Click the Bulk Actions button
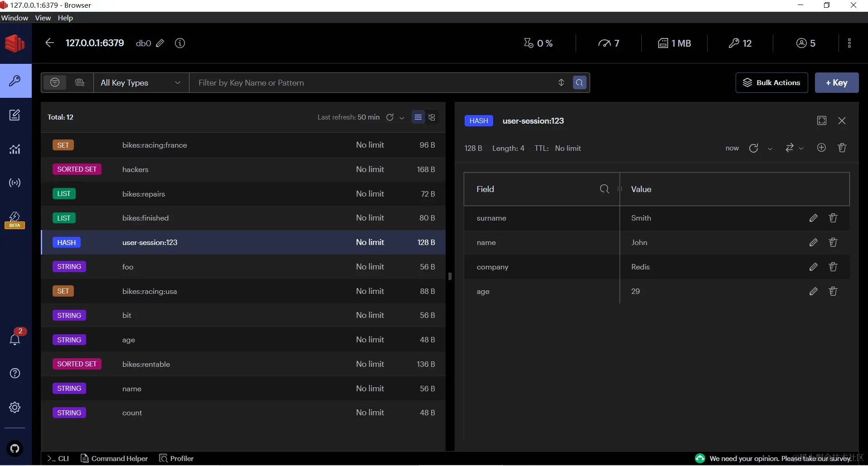The height and width of the screenshot is (466, 868). [771, 83]
